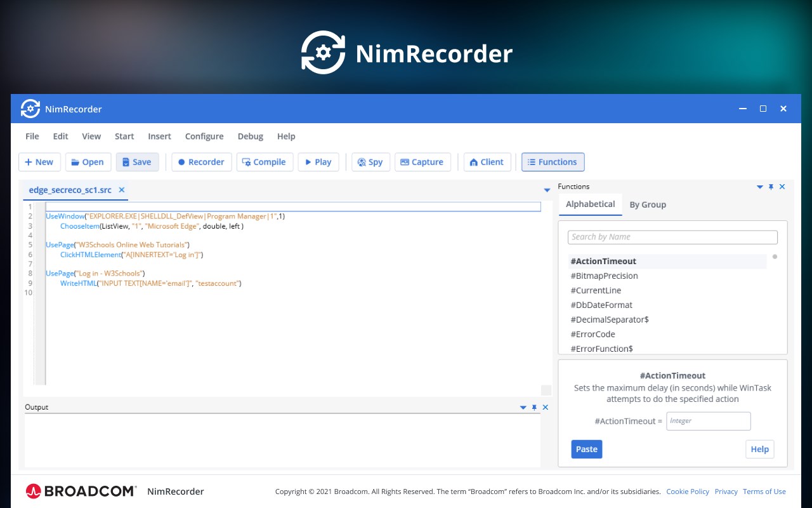812x508 pixels.
Task: Pin the Functions panel
Action: tap(771, 187)
